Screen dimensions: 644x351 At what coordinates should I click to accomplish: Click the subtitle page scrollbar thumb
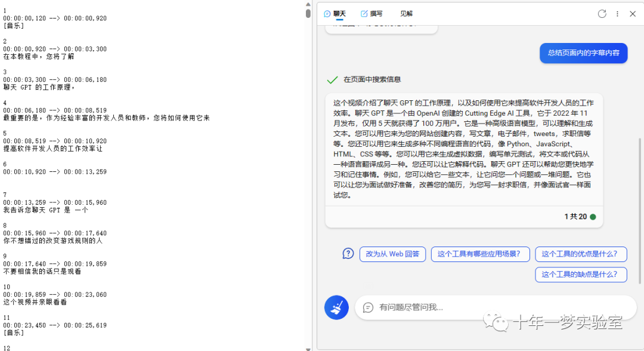308,13
